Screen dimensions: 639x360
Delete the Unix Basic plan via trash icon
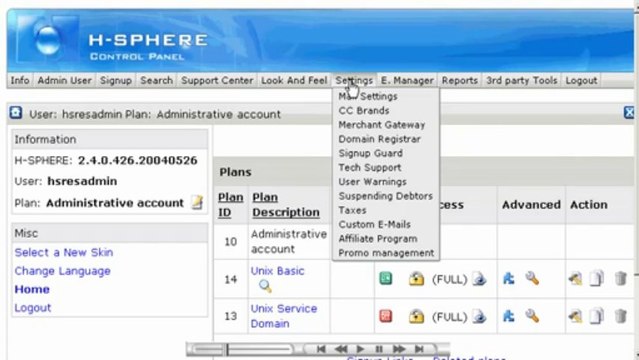[620, 279]
